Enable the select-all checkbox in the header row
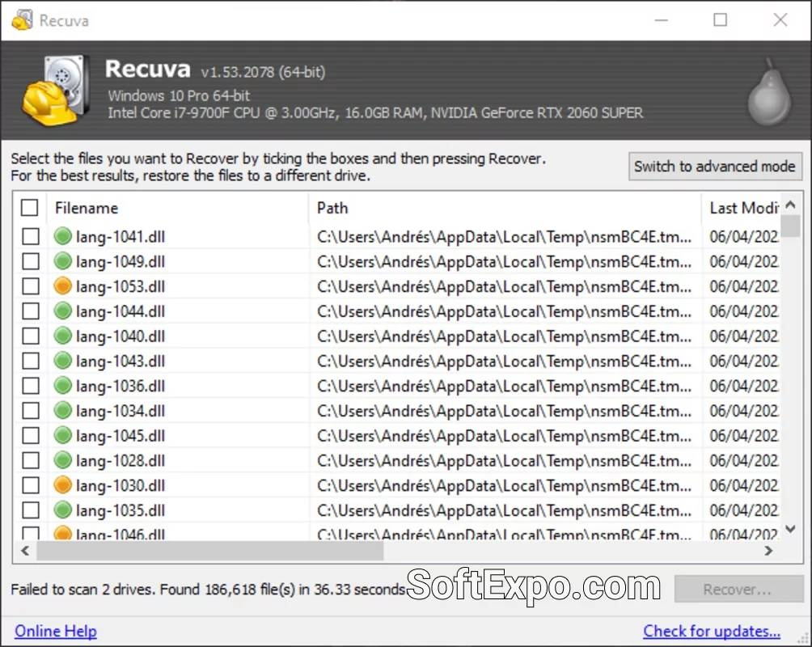 pyautogui.click(x=29, y=207)
